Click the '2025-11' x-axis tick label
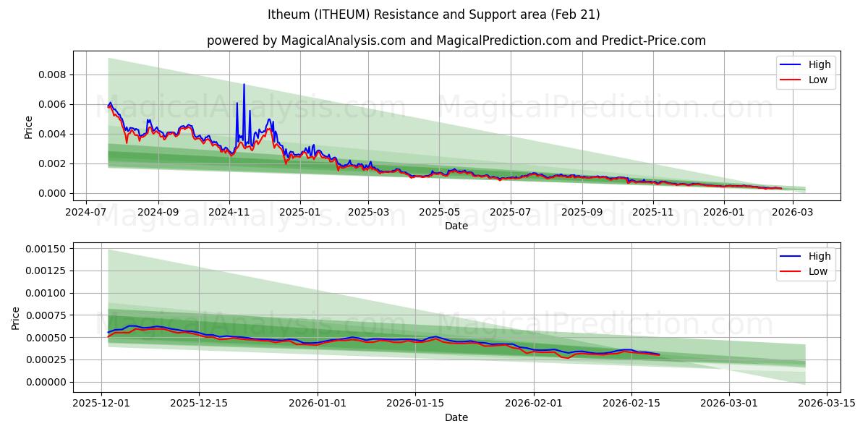This screenshot has width=868, height=434. tap(653, 212)
